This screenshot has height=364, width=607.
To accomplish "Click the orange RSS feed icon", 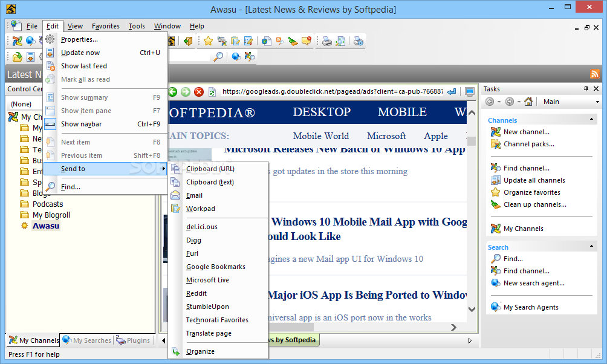I will coord(595,74).
